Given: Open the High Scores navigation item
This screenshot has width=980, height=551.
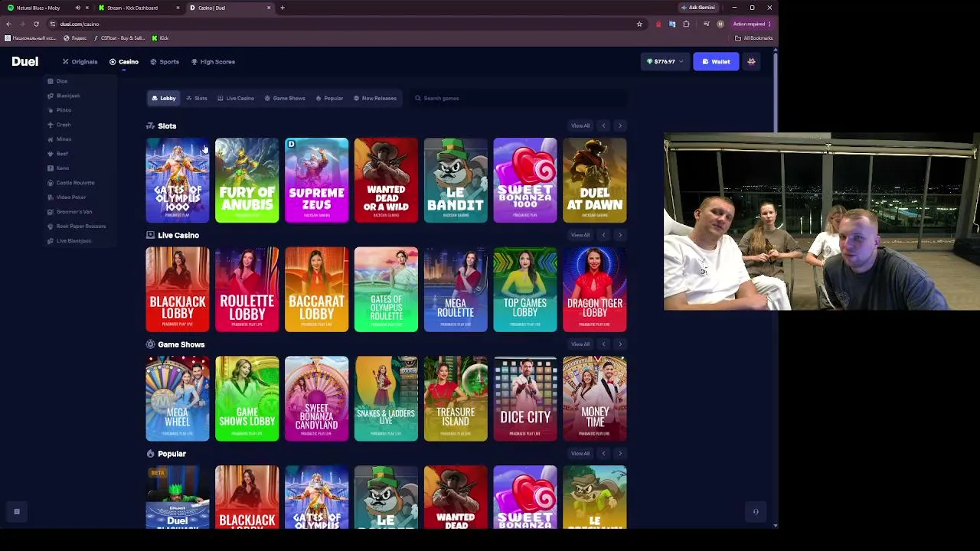Looking at the screenshot, I should (x=213, y=62).
